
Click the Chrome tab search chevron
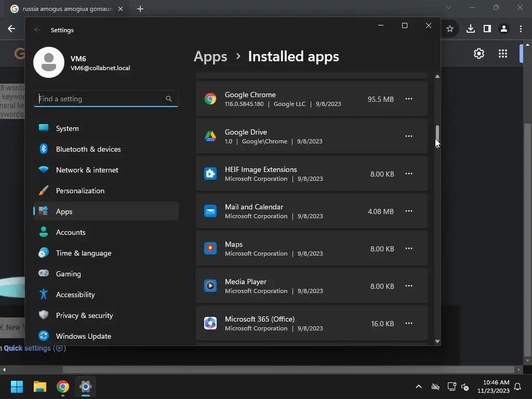(448, 7)
